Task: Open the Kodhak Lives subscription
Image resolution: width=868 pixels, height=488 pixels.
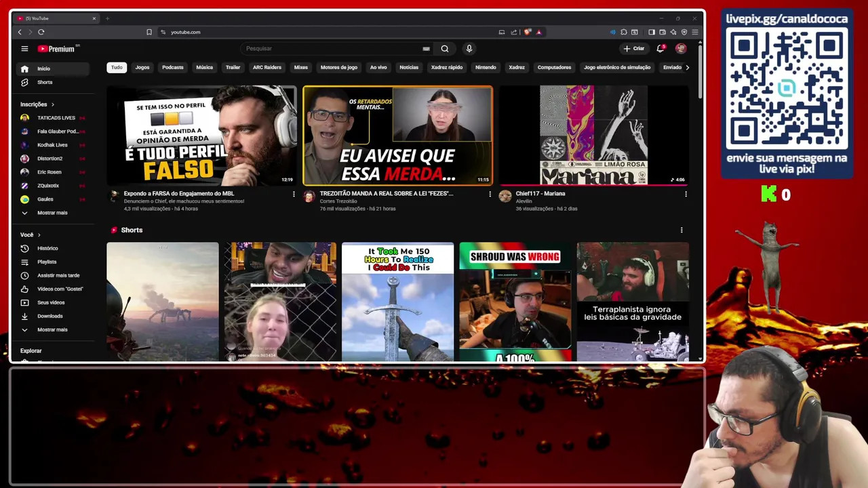Action: tap(53, 145)
